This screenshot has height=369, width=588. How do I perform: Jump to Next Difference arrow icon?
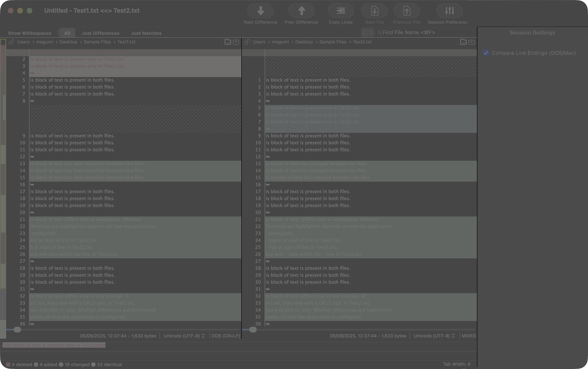[x=260, y=11]
